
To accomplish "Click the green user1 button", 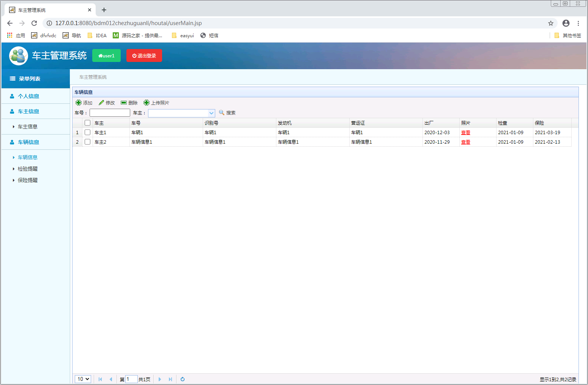I will (106, 55).
